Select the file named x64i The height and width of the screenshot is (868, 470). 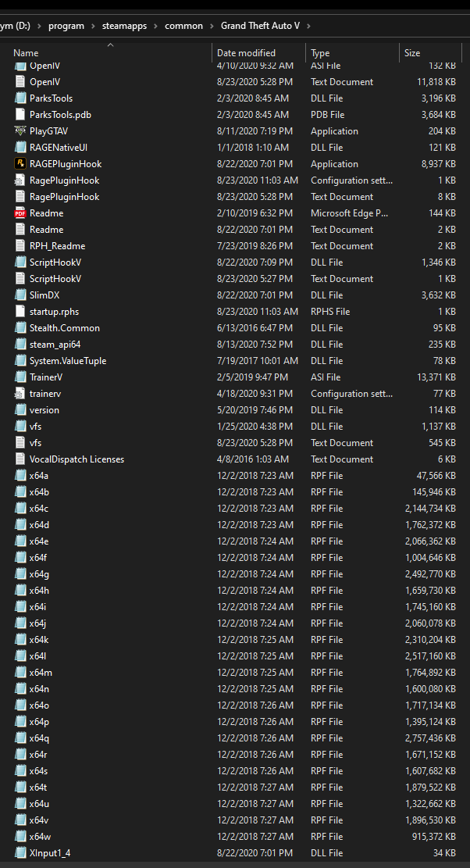point(37,607)
